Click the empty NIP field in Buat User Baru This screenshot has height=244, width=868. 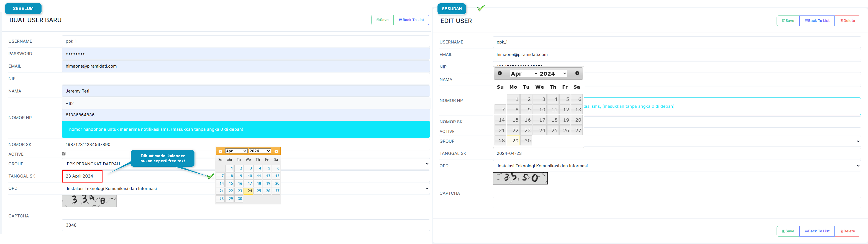245,79
